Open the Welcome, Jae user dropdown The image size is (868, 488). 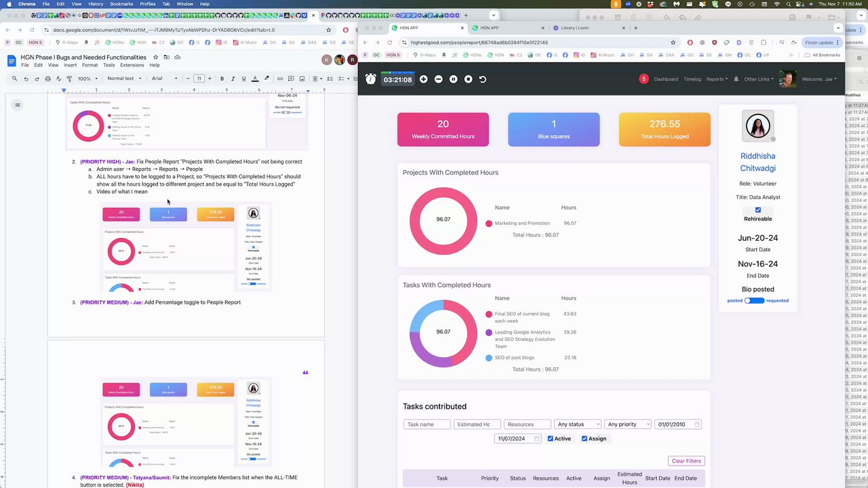(x=819, y=79)
